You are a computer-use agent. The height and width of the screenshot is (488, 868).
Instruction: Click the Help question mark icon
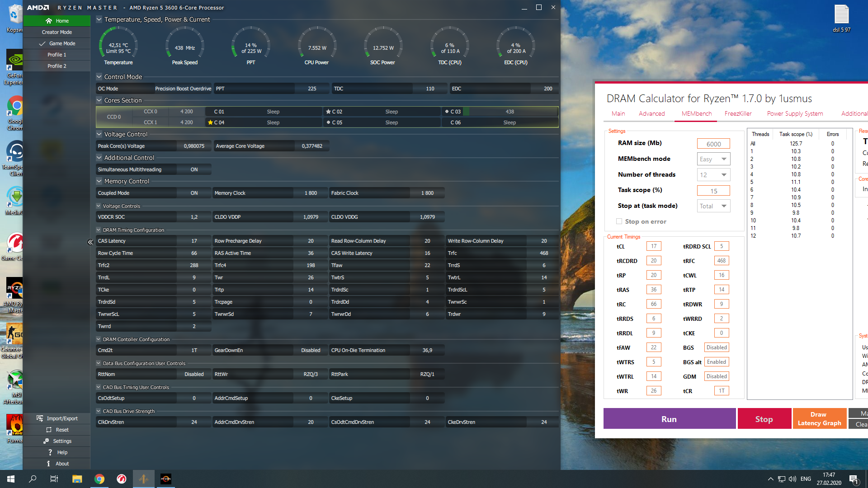[50, 452]
